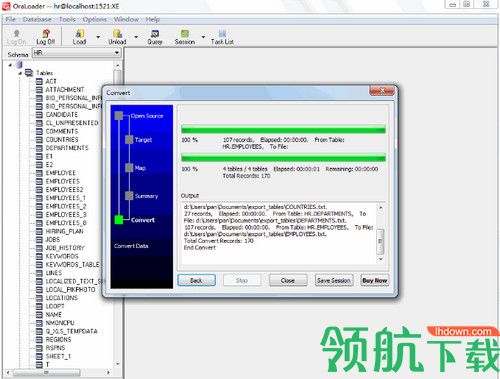This screenshot has width=500, height=379.
Task: Click the Buy Now button
Action: [375, 280]
